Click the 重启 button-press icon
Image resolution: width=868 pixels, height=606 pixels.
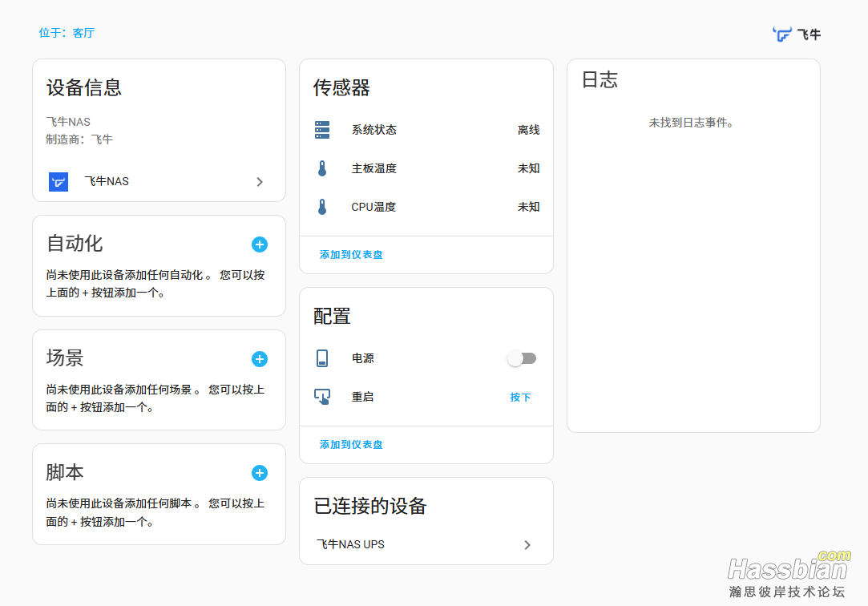pos(322,397)
